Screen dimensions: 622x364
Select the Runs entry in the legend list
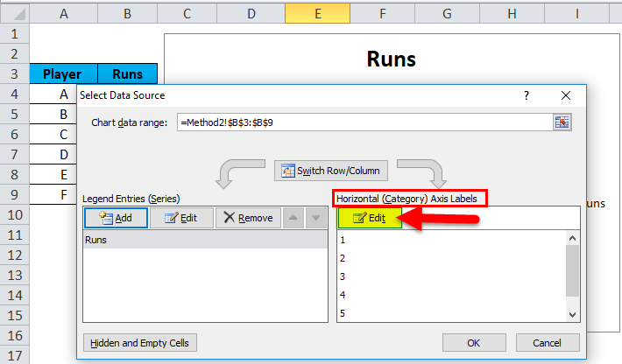tap(205, 240)
